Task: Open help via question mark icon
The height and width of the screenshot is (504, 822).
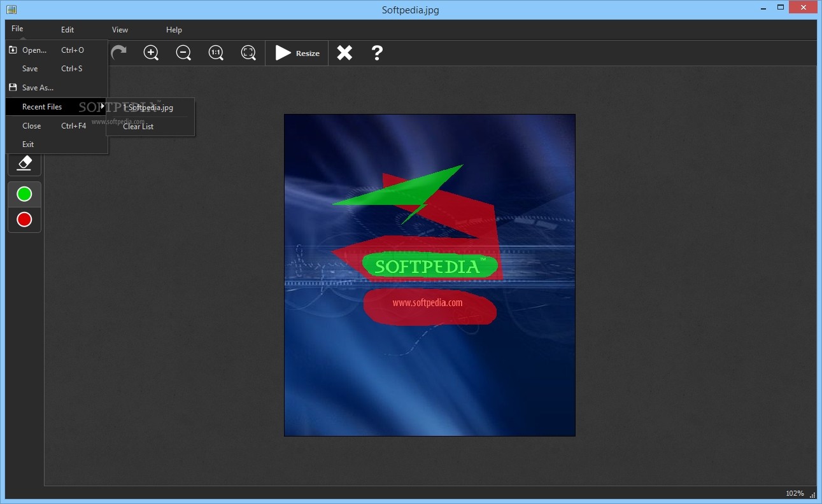Action: click(x=377, y=53)
